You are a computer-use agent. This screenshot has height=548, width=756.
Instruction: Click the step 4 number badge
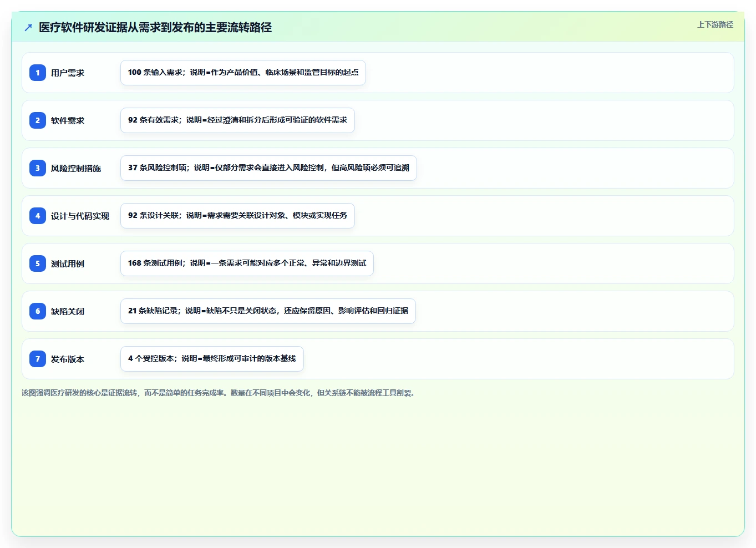point(38,216)
